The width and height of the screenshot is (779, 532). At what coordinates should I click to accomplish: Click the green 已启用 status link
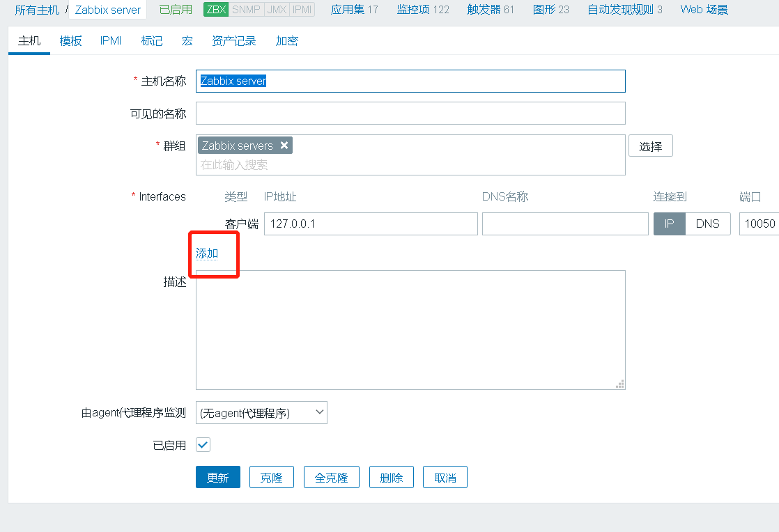click(x=176, y=10)
